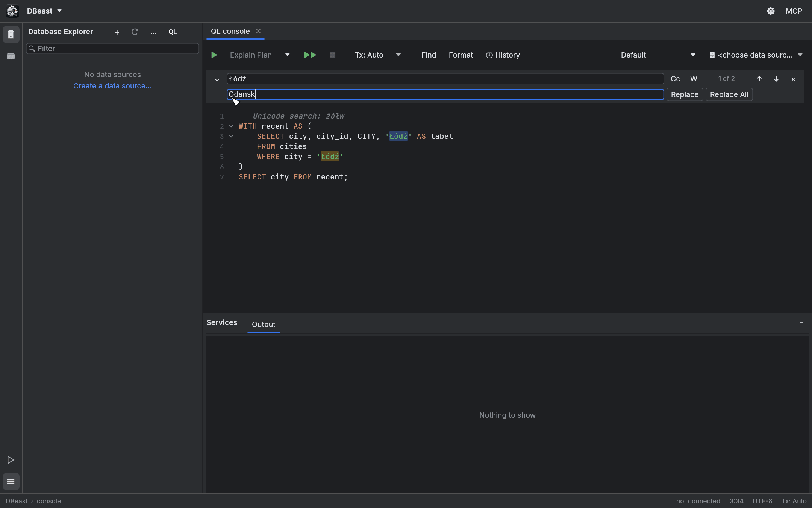The height and width of the screenshot is (508, 812).
Task: Click the Find toolbar button
Action: tap(429, 55)
